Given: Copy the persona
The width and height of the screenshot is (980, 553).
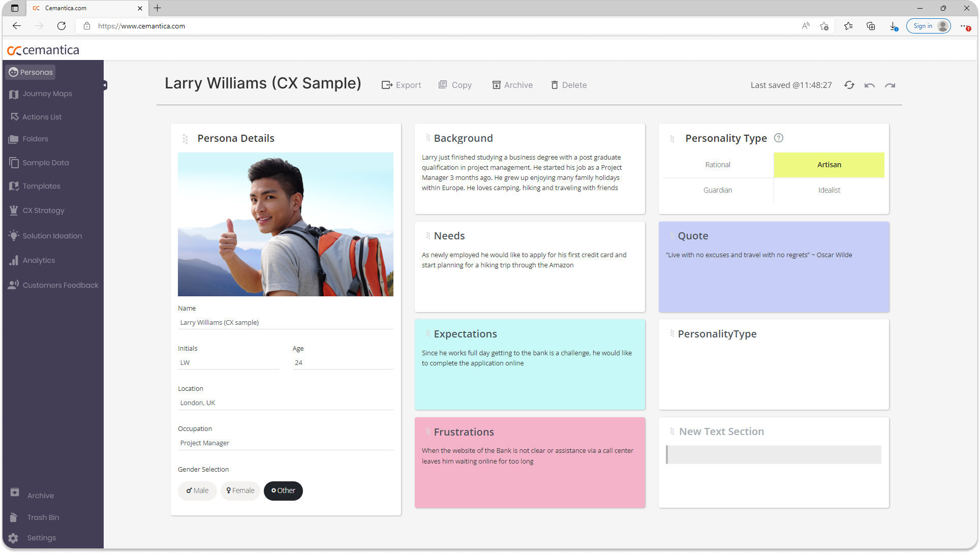Looking at the screenshot, I should [x=455, y=85].
